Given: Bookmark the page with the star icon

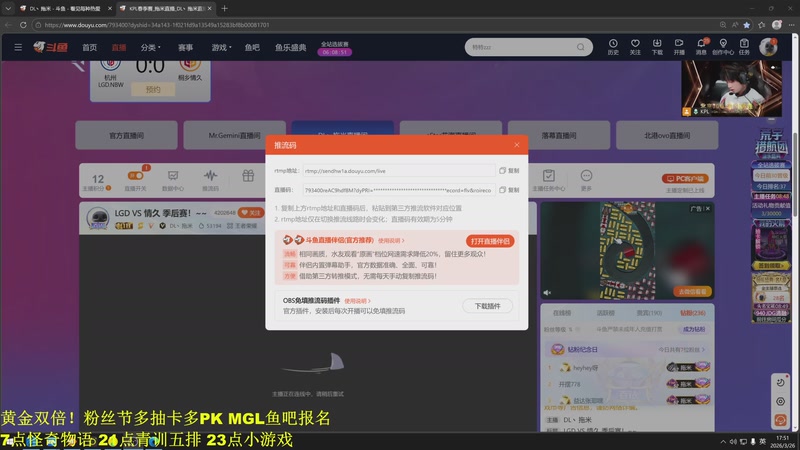Looking at the screenshot, I should tap(746, 24).
